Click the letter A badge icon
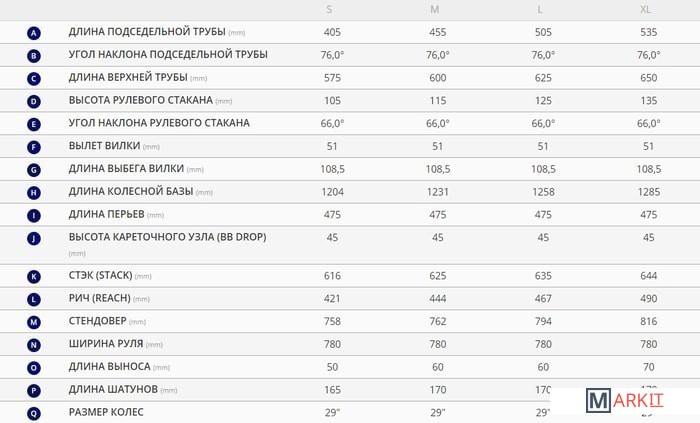Screen dimensions: 700x423 click(34, 32)
